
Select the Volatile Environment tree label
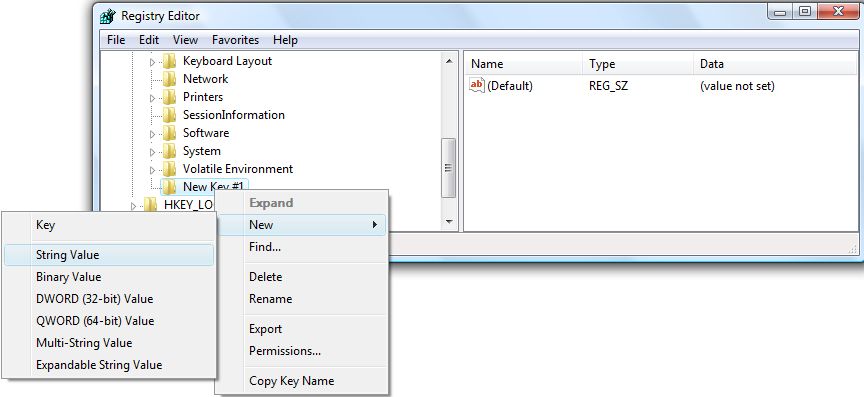coord(238,169)
